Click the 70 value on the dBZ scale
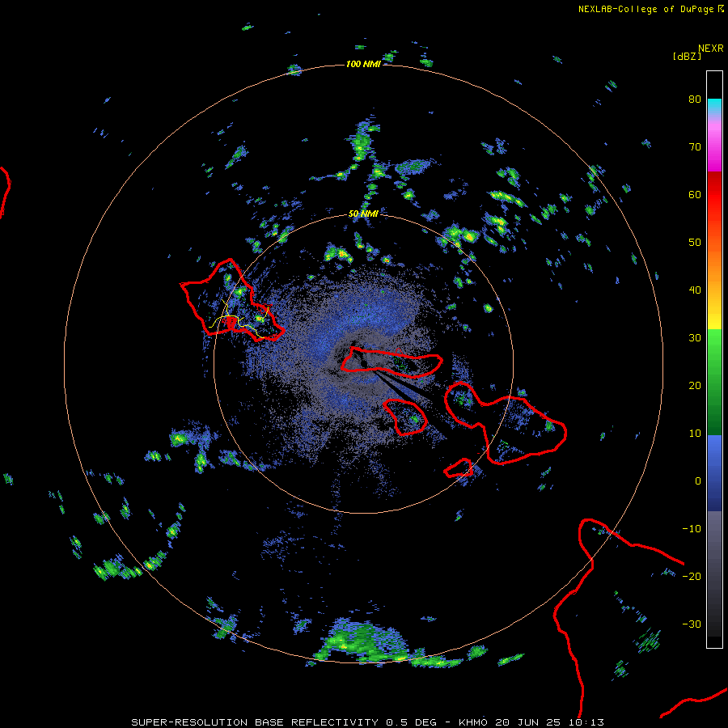The width and height of the screenshot is (728, 728). click(x=695, y=147)
